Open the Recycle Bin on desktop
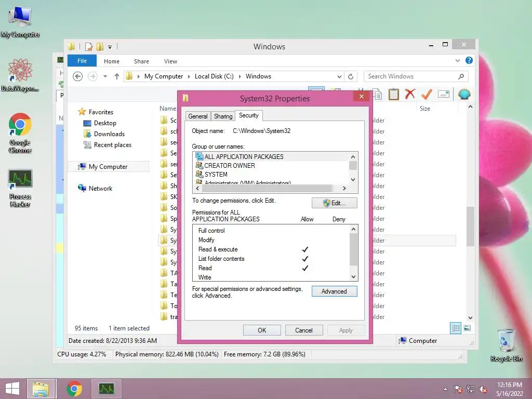The image size is (532, 399). click(x=506, y=345)
